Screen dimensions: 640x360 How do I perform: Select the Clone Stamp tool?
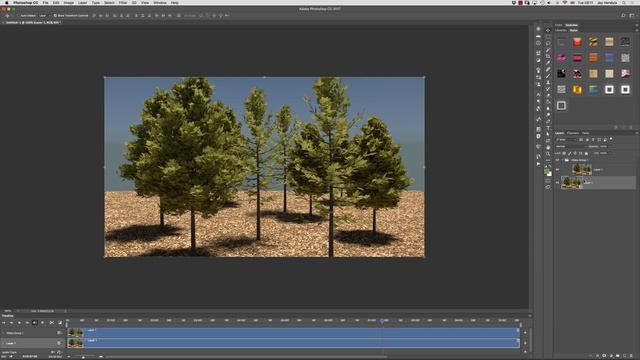pyautogui.click(x=548, y=82)
